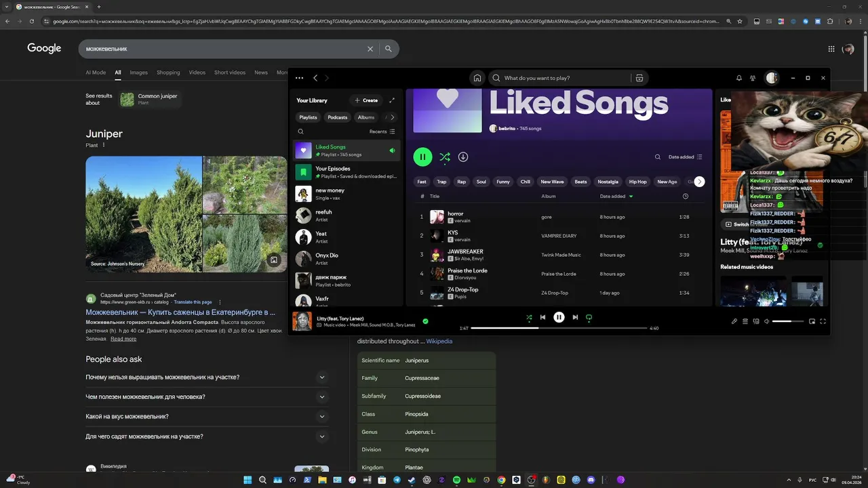Toggle shuffle next to green pause button
The height and width of the screenshot is (488, 868).
pyautogui.click(x=445, y=157)
